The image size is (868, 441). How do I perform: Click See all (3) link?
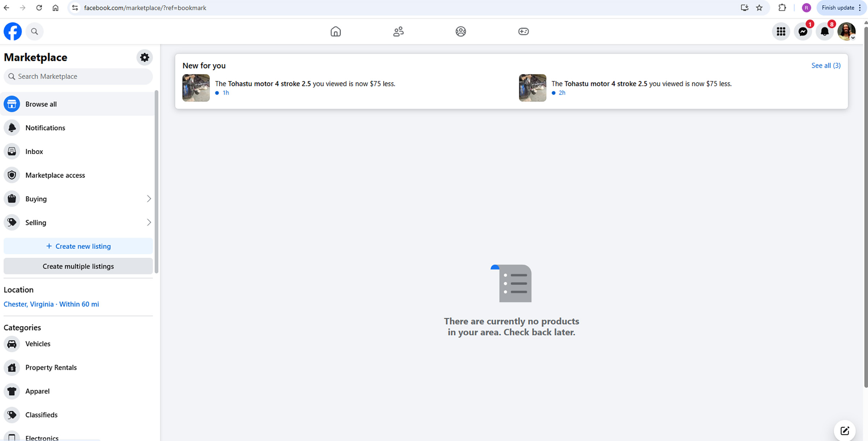[x=826, y=66]
